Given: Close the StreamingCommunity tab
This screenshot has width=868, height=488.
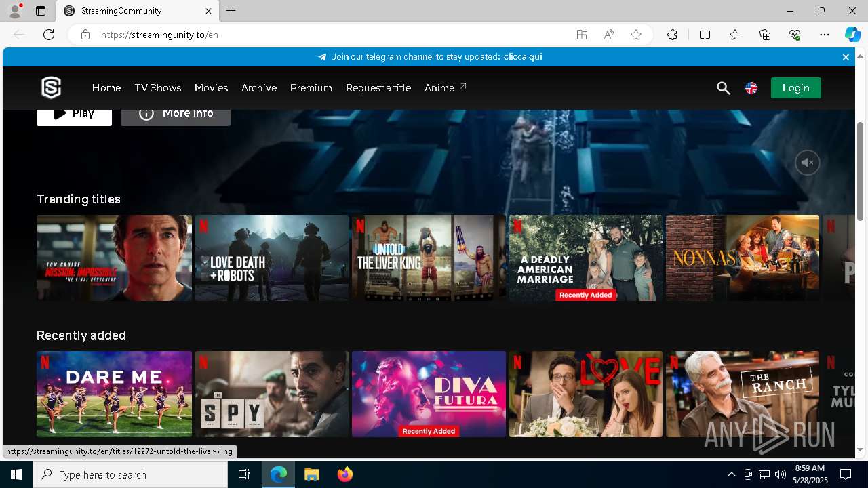Looking at the screenshot, I should (x=209, y=11).
